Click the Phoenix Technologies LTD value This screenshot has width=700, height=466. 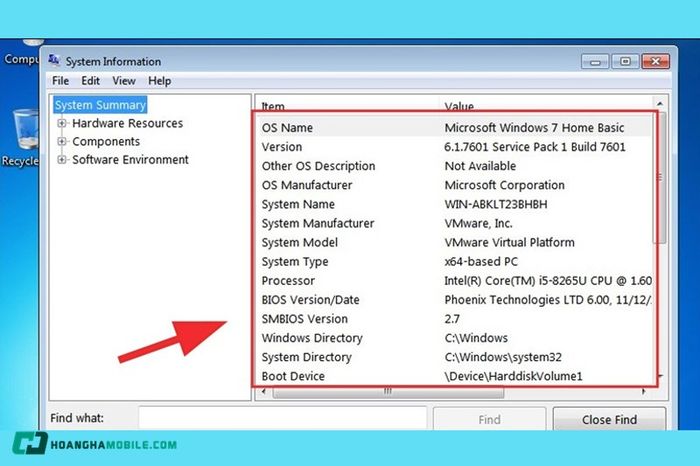548,300
